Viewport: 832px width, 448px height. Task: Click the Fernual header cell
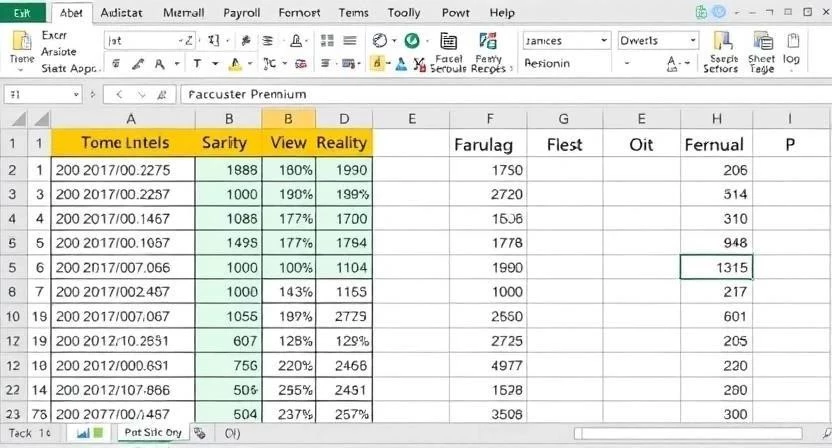(716, 144)
